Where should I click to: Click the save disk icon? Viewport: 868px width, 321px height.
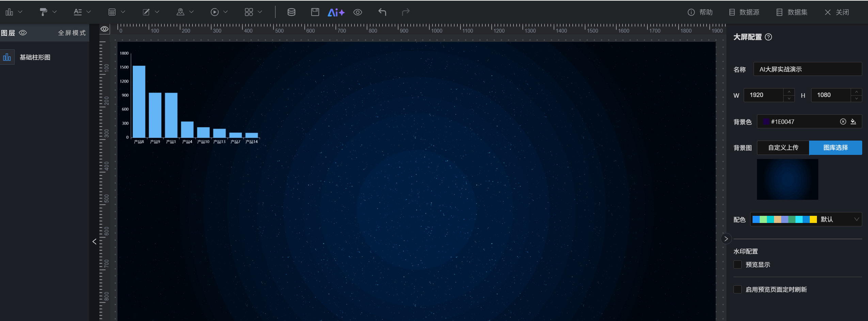(x=315, y=12)
